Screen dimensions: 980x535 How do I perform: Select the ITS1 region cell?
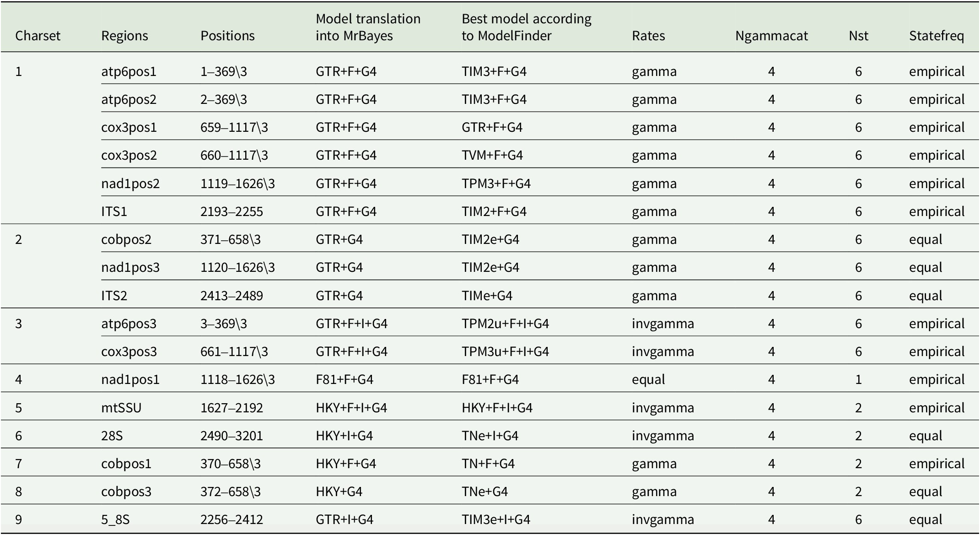click(114, 211)
